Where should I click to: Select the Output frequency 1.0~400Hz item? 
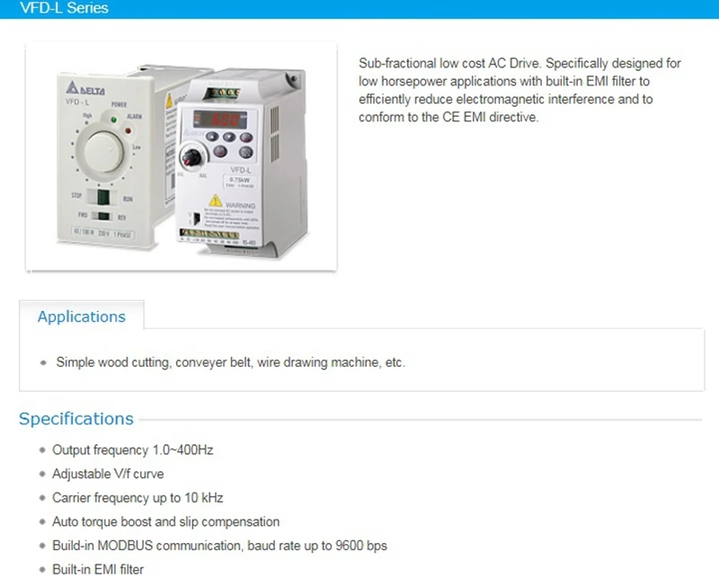tap(132, 450)
